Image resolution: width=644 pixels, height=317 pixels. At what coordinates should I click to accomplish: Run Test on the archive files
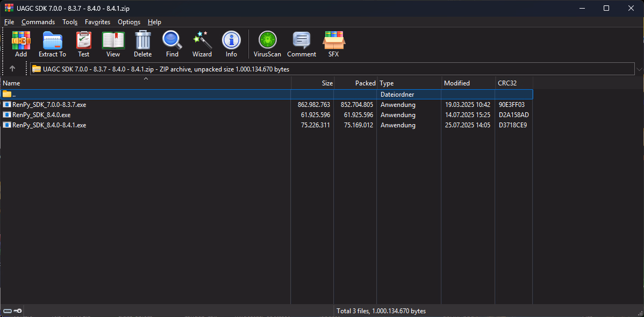(83, 44)
